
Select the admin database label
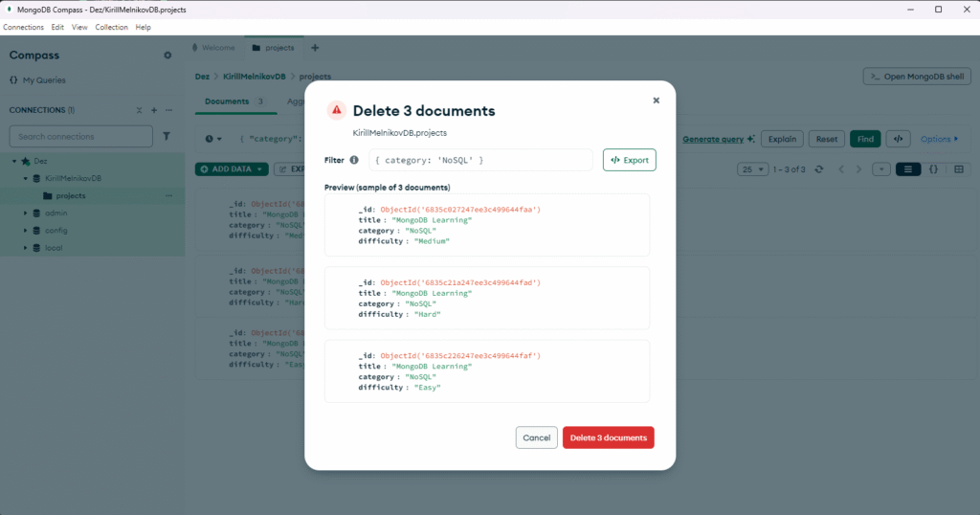click(56, 213)
